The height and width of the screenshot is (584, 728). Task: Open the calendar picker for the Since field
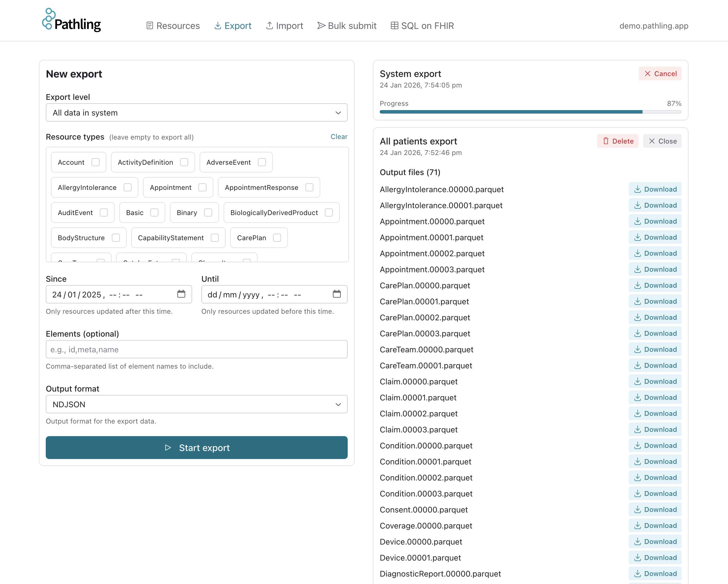[x=181, y=294]
